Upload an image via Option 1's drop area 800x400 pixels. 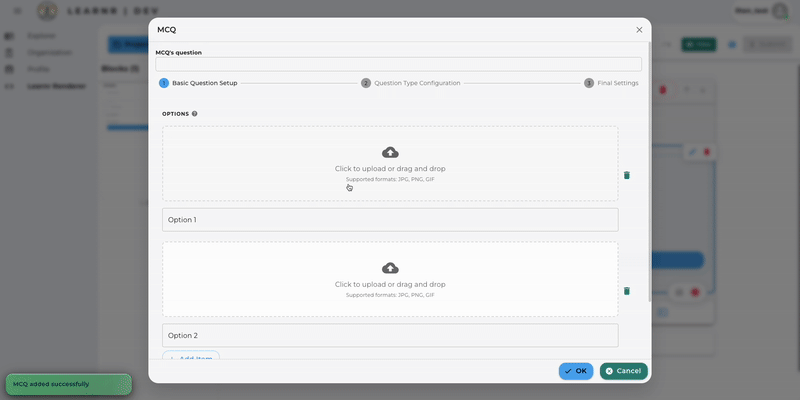(x=390, y=163)
